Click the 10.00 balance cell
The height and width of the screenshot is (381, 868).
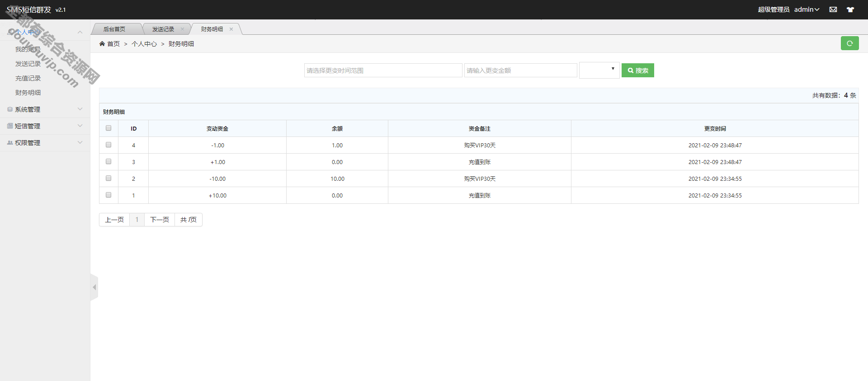337,179
